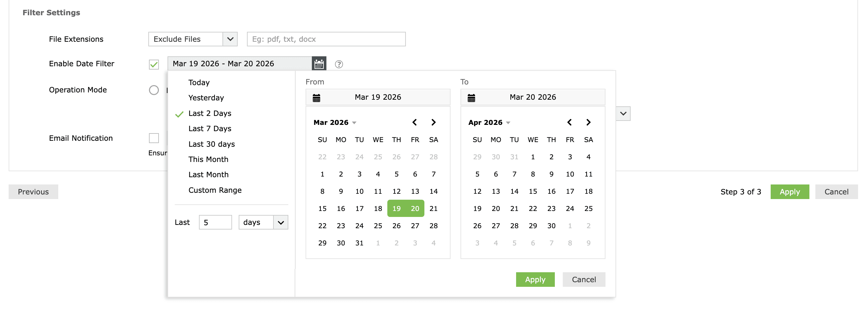Select April 15 in the To calendar
This screenshot has width=868, height=310.
tap(533, 191)
